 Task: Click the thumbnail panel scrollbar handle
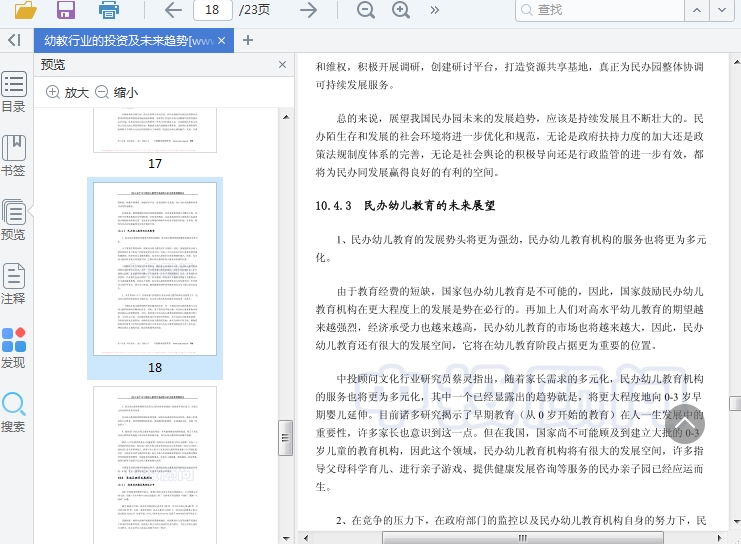pyautogui.click(x=285, y=438)
